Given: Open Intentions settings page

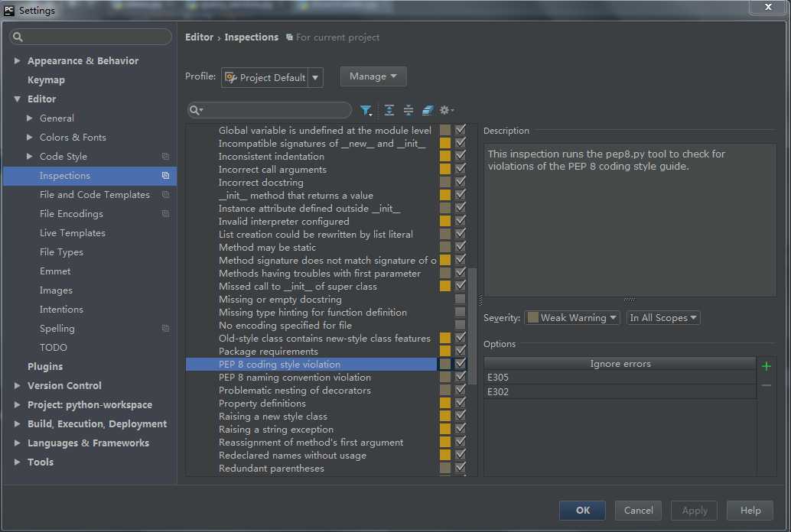Looking at the screenshot, I should pyautogui.click(x=61, y=309).
